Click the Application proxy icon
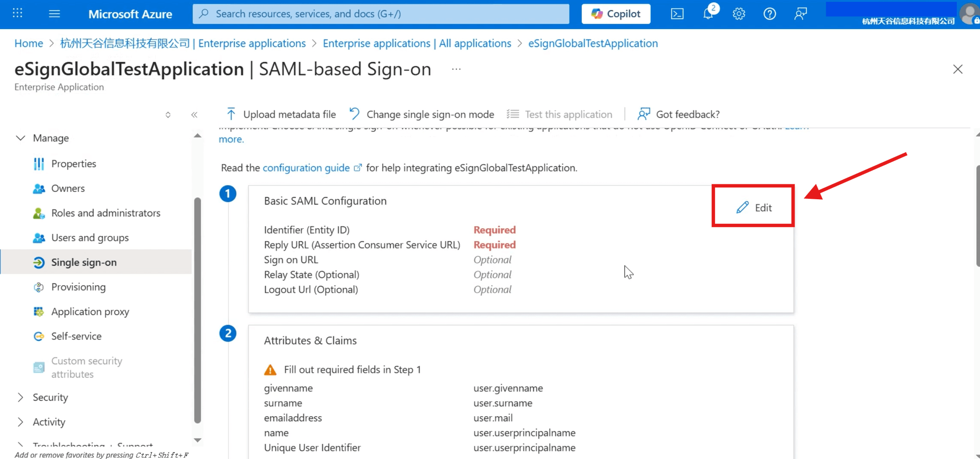 [39, 312]
